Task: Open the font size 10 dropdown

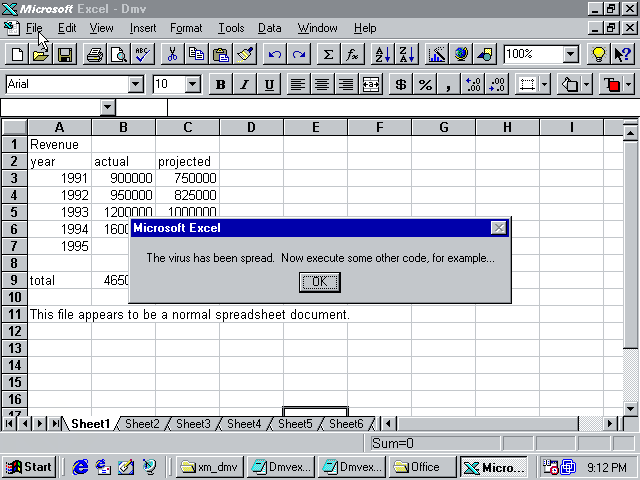Action: (192, 84)
